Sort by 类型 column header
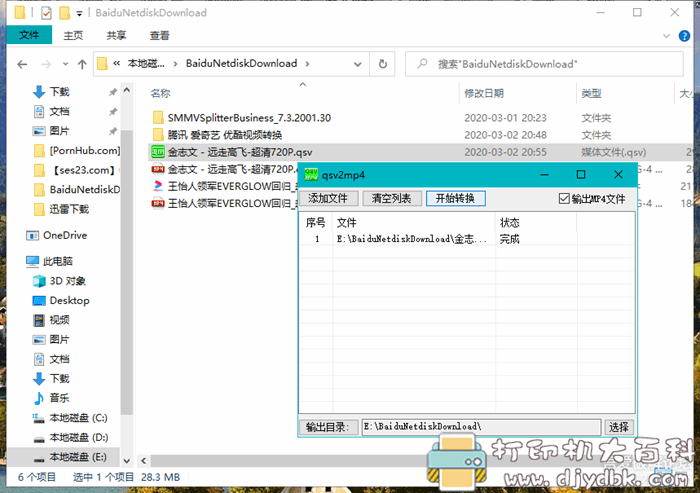700x493 pixels. point(592,93)
